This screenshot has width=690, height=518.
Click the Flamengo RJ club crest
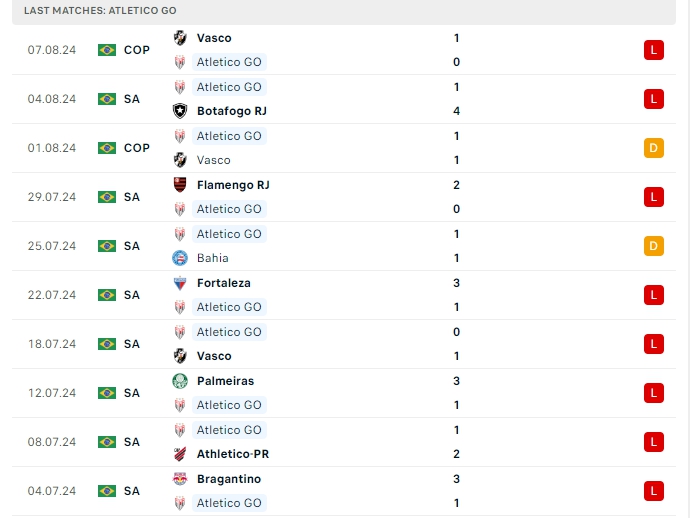180,185
